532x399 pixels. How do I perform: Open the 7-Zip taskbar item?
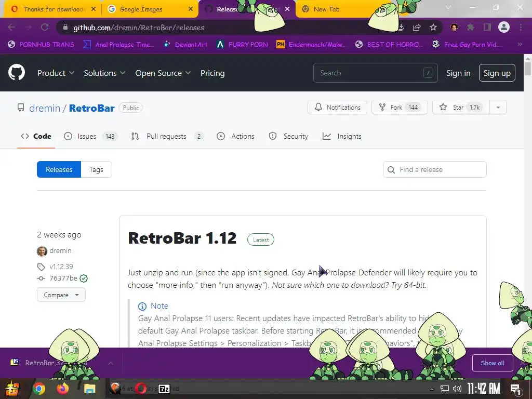pos(164,389)
